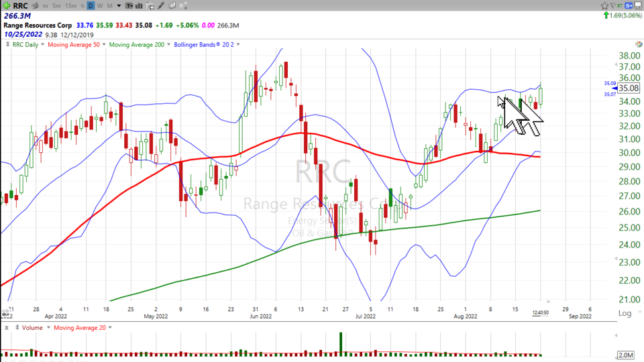Open the print chart icon
This screenshot has height=362, width=644.
[x=36, y=6]
